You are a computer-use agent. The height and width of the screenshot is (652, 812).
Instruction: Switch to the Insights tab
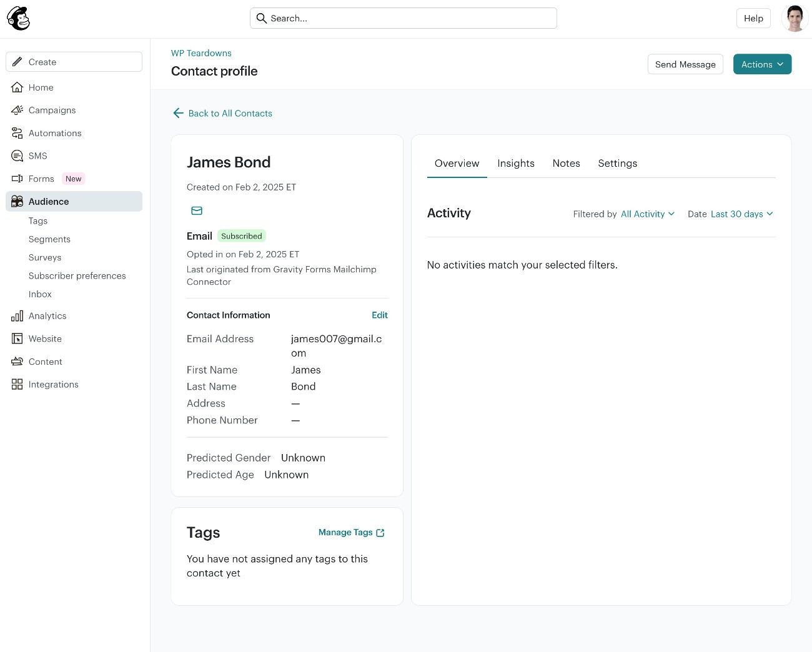[516, 163]
